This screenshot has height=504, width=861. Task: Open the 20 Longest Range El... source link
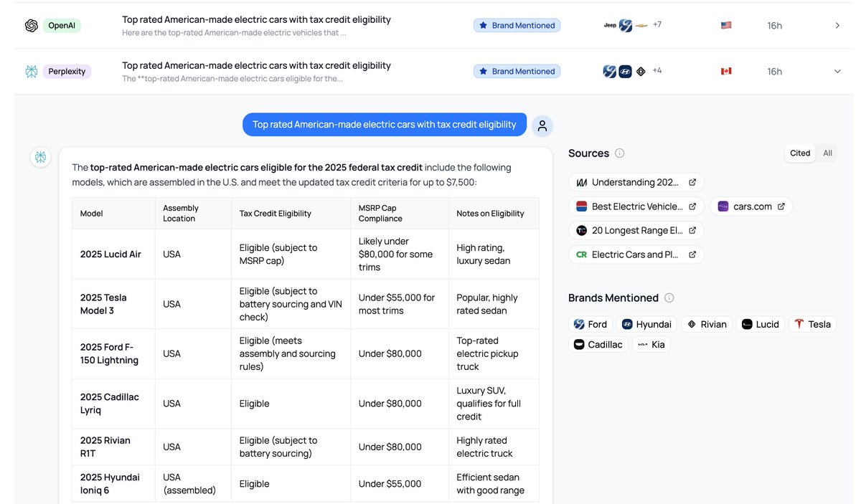coord(636,230)
